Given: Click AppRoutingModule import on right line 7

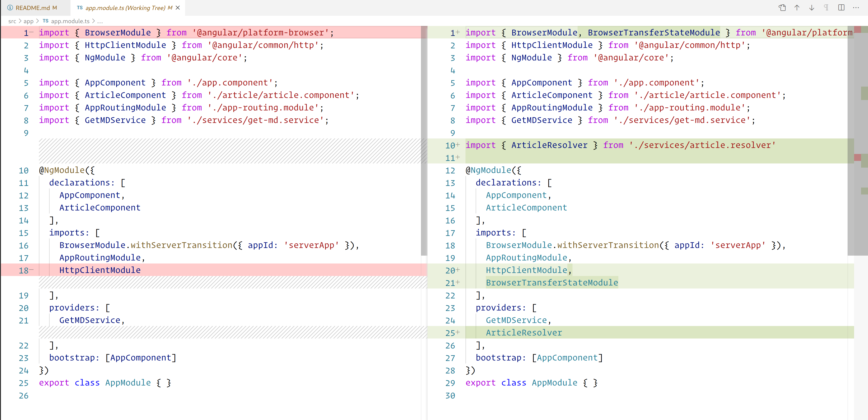Looking at the screenshot, I should pos(608,108).
